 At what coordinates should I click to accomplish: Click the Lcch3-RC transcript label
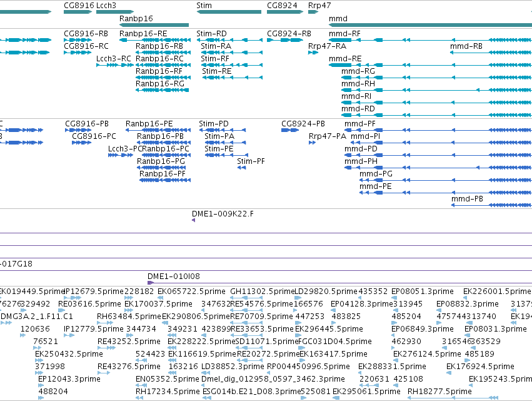pos(114,59)
